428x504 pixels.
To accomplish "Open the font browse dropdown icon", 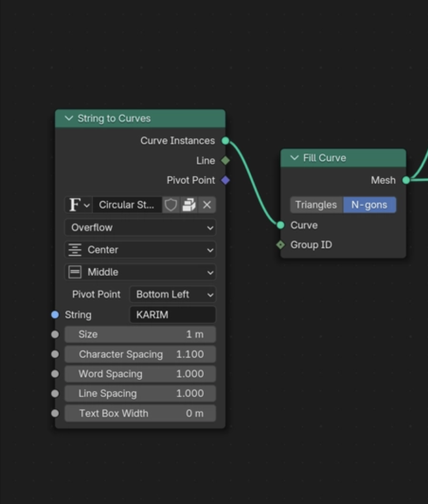I will tap(79, 205).
